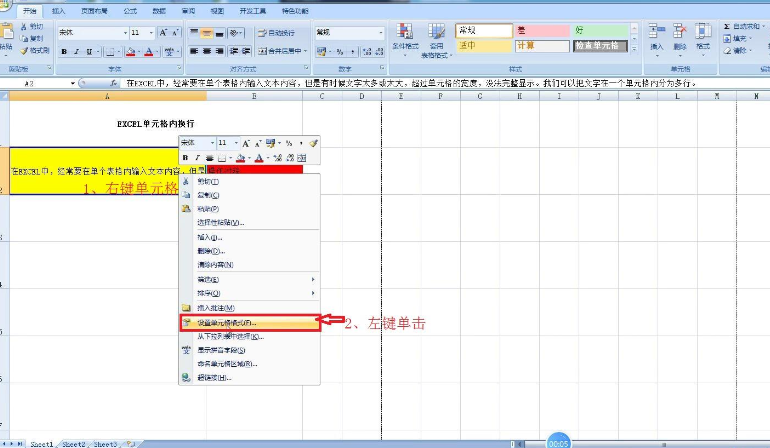Switch to the 开发工具 ribbon tab
Viewport: 770px width, 448px height.
pyautogui.click(x=253, y=11)
